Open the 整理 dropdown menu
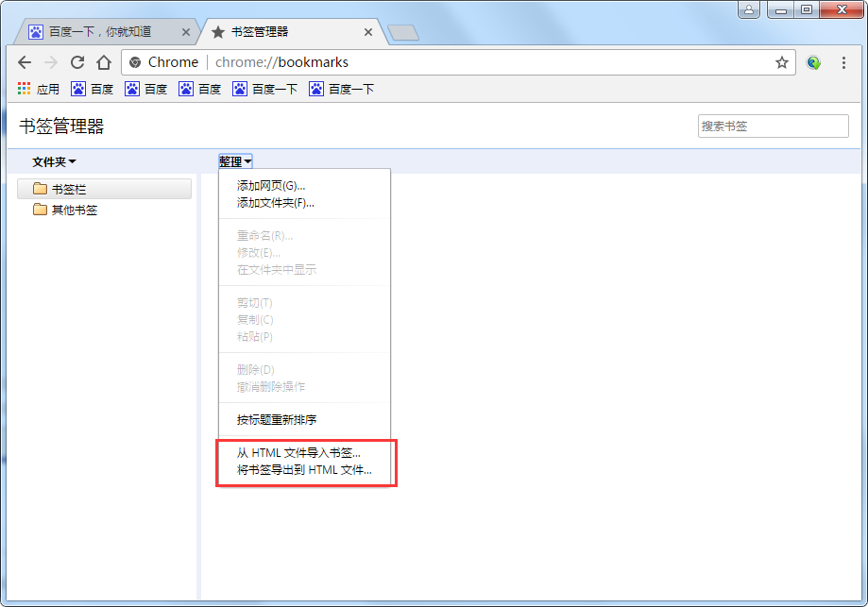 click(234, 160)
